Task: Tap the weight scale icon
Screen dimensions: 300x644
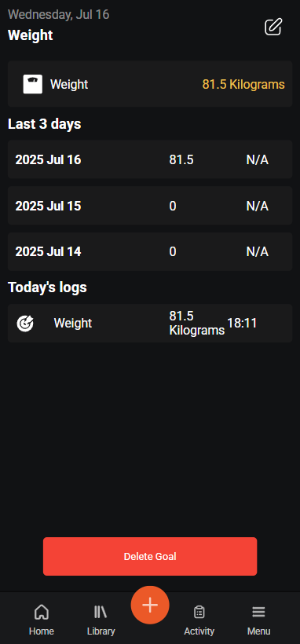Action: click(x=32, y=84)
